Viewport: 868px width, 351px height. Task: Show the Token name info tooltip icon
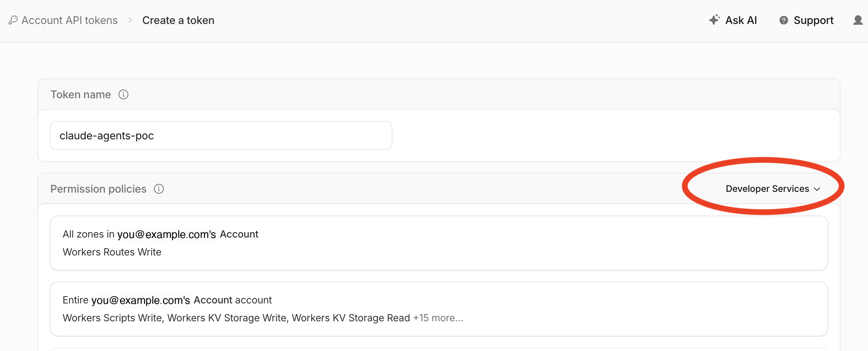pyautogui.click(x=123, y=94)
